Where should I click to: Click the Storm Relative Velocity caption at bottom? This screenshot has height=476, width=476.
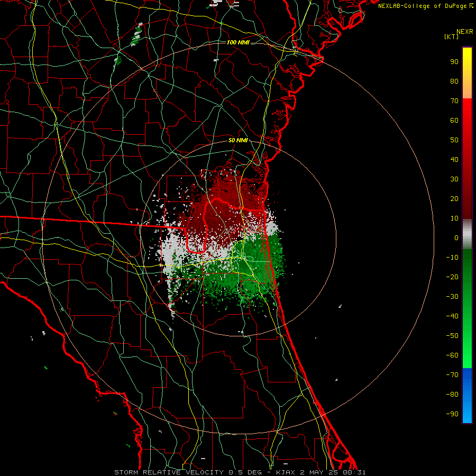[x=240, y=472]
